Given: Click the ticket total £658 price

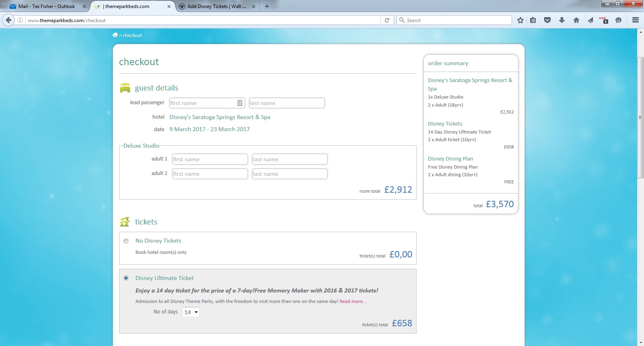Looking at the screenshot, I should click(402, 323).
